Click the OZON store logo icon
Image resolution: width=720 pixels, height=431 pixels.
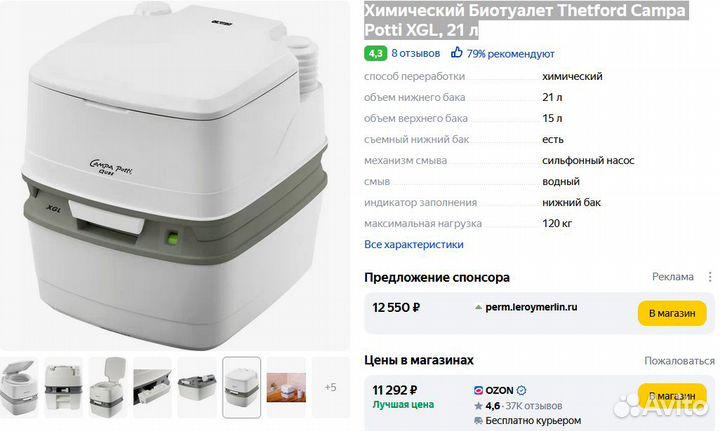coord(478,391)
